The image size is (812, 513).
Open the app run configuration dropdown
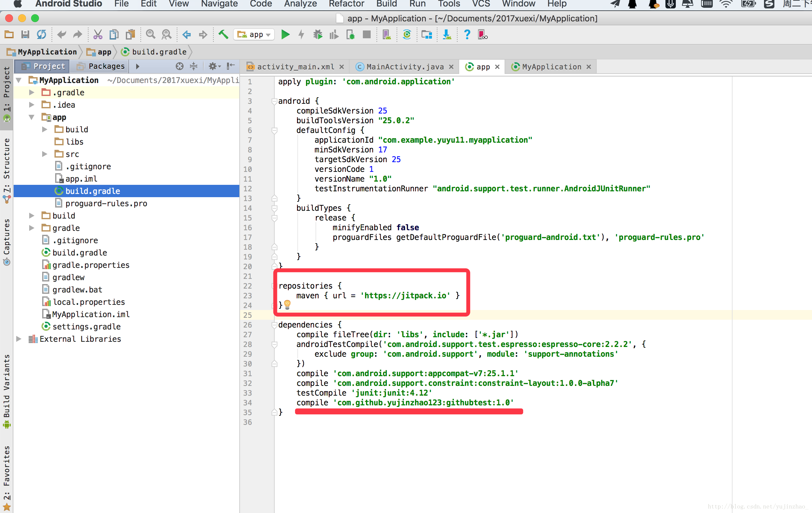[254, 34]
